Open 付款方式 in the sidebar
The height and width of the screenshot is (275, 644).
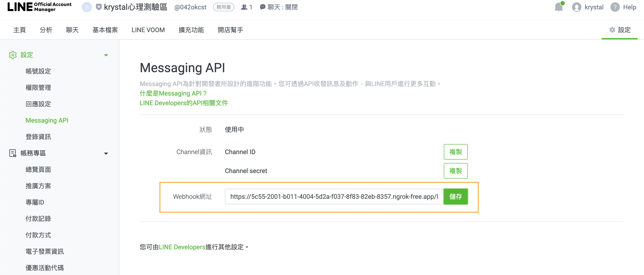tap(38, 235)
